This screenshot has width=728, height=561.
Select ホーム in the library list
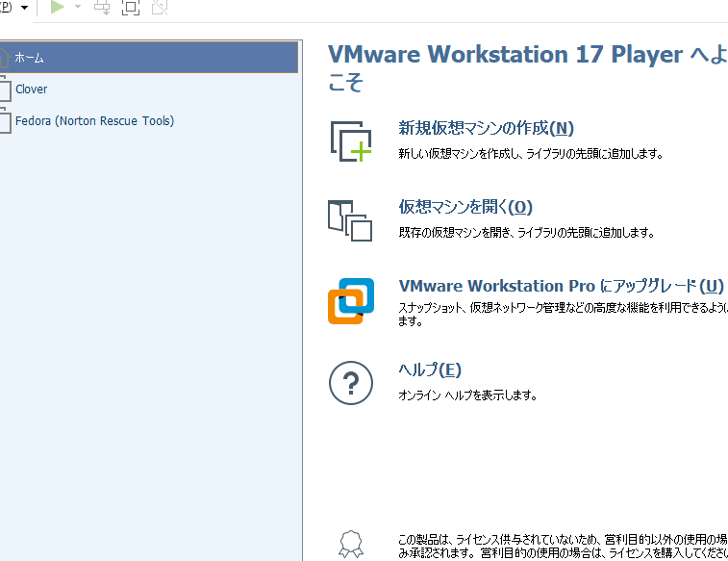pos(148,57)
